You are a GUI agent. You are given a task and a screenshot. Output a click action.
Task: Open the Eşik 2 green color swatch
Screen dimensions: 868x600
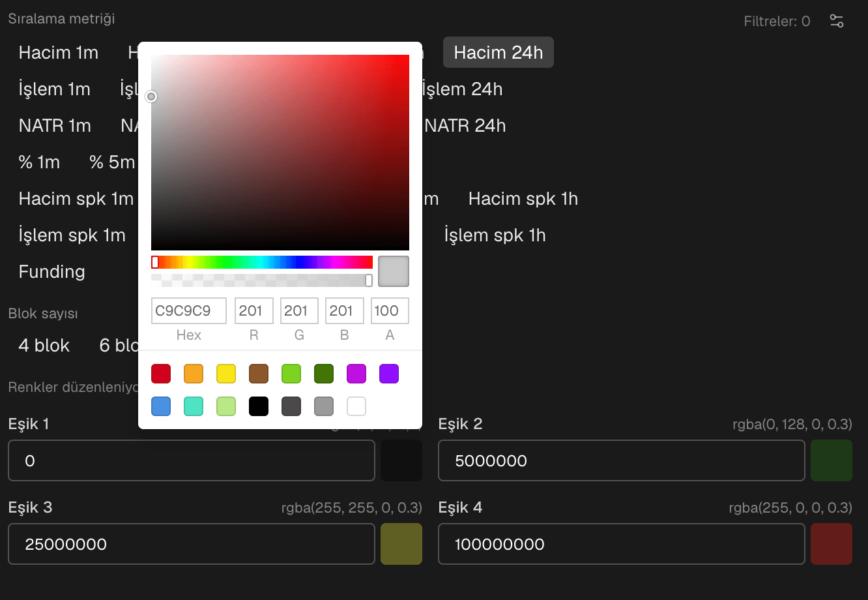832,460
